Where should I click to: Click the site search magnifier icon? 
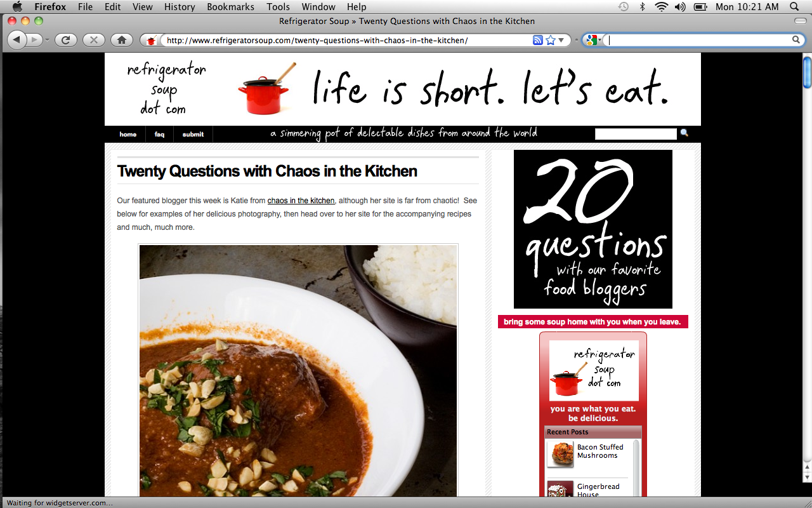[x=684, y=133]
